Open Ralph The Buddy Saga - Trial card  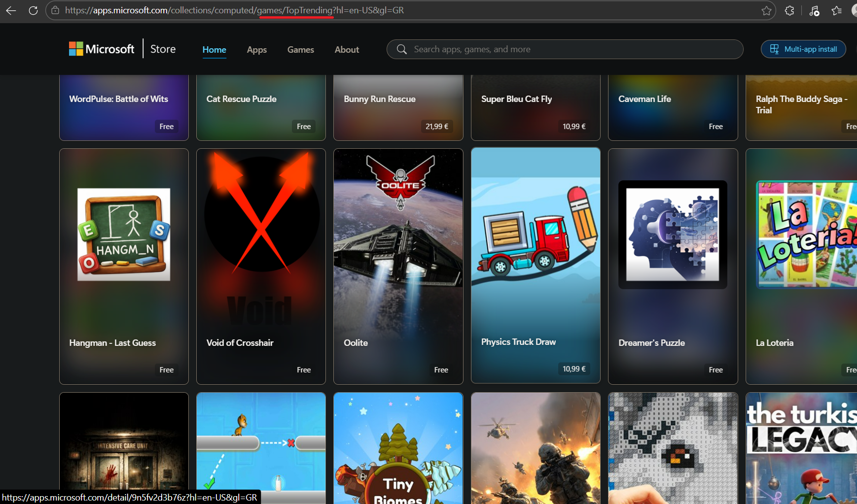(x=801, y=107)
